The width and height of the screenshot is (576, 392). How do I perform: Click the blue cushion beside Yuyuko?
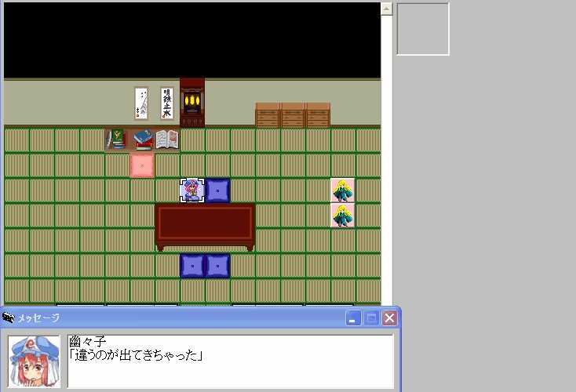tap(217, 191)
